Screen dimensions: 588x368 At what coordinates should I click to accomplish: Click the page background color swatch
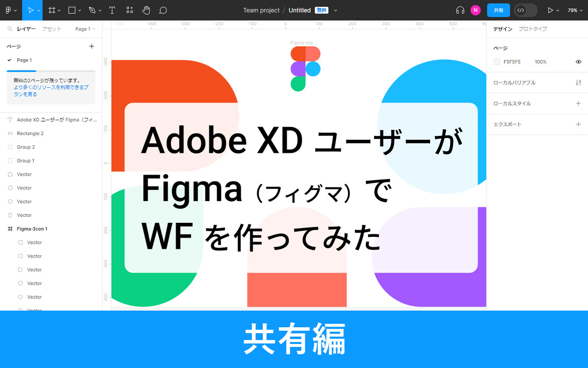coord(497,62)
